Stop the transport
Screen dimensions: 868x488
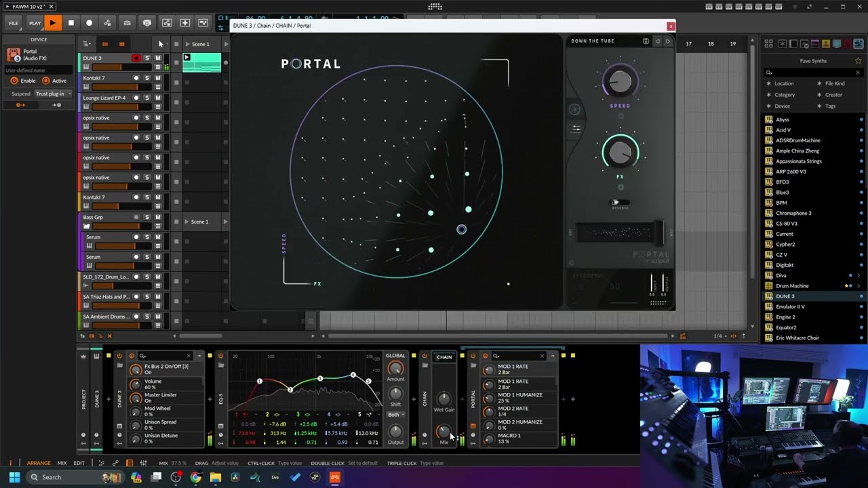coord(71,22)
